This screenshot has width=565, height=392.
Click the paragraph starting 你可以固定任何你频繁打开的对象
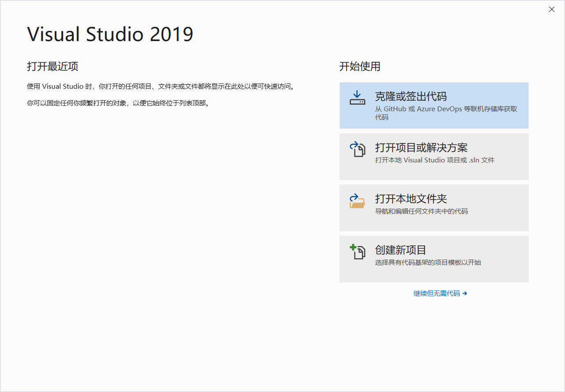pos(118,103)
